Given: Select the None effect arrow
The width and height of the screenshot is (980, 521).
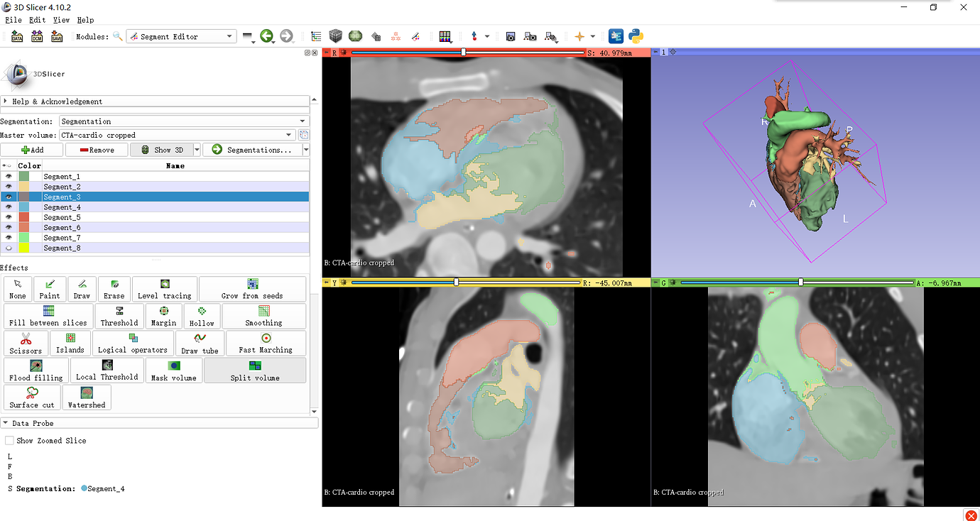Looking at the screenshot, I should click(18, 289).
